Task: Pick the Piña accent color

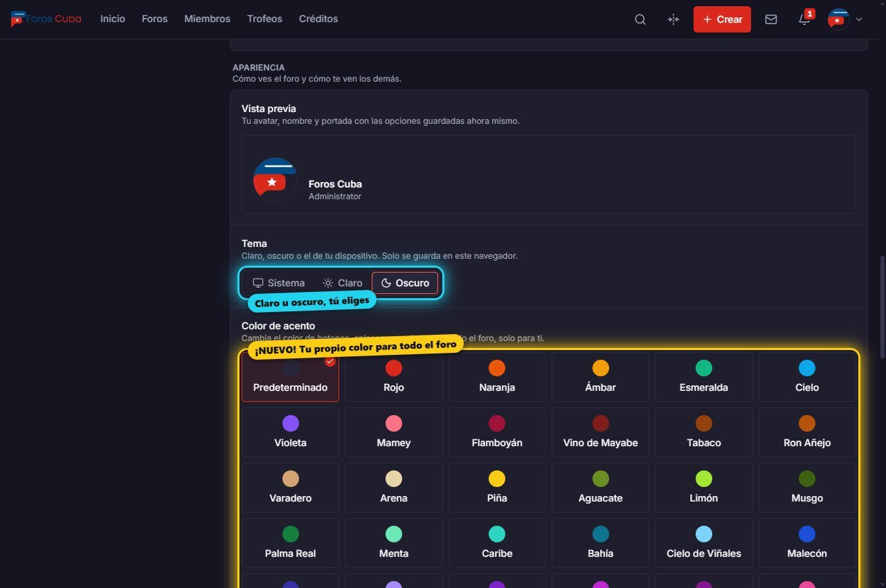Action: pos(497,488)
